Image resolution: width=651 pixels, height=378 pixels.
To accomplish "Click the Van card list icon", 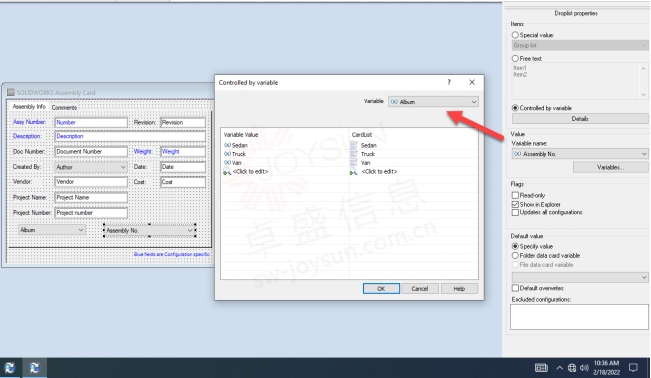I will pyautogui.click(x=354, y=162).
